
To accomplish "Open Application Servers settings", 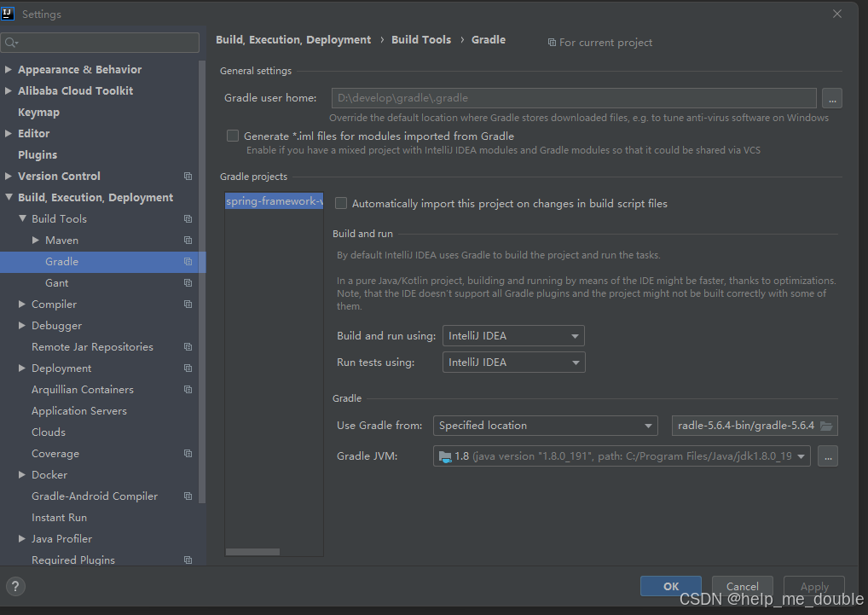I will click(x=79, y=411).
